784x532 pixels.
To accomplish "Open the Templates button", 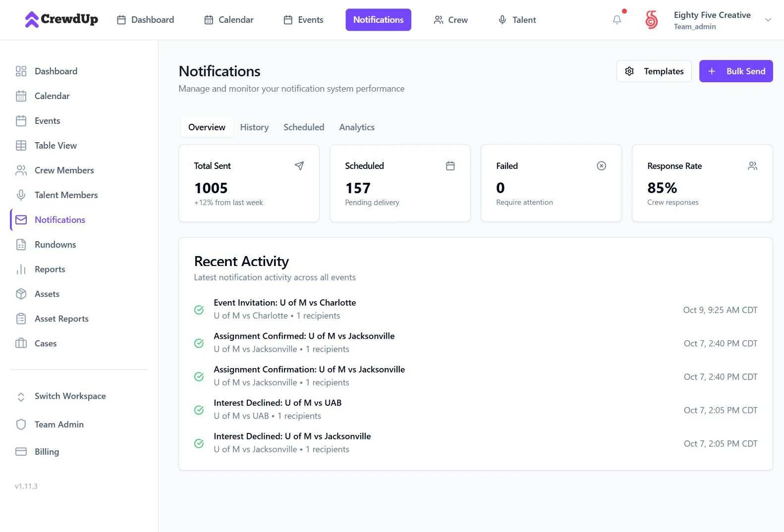I will (654, 71).
